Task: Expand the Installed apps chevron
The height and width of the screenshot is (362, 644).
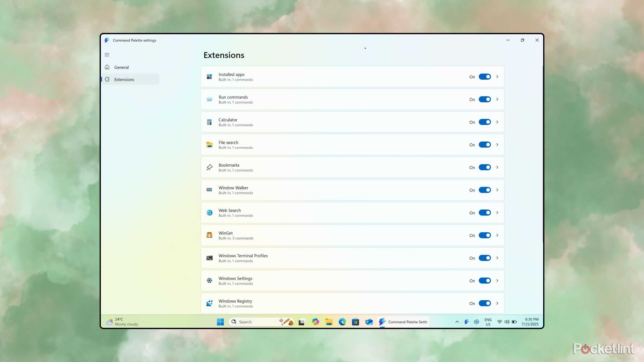Action: pyautogui.click(x=497, y=77)
